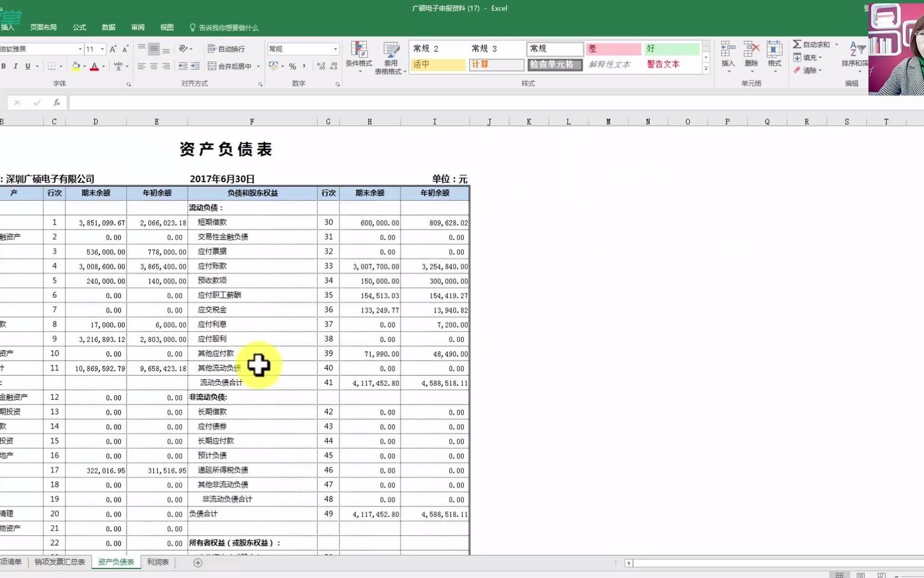Image resolution: width=924 pixels, height=578 pixels.
Task: Open the 数据 ribbon tab
Action: point(108,27)
